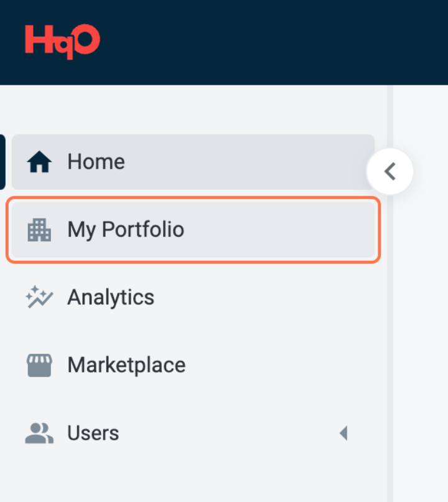Collapse the sidebar using the round chevron button
Screen dimensions: 448x502
390,171
